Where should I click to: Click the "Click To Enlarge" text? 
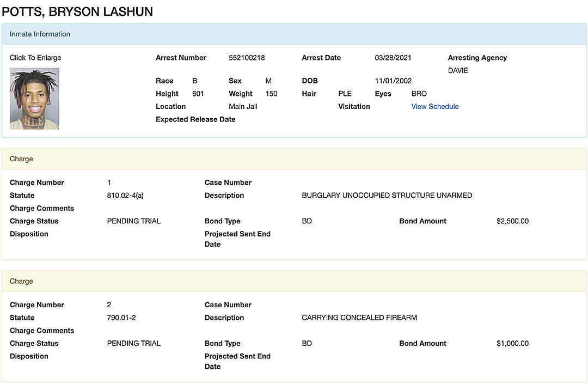pos(35,57)
